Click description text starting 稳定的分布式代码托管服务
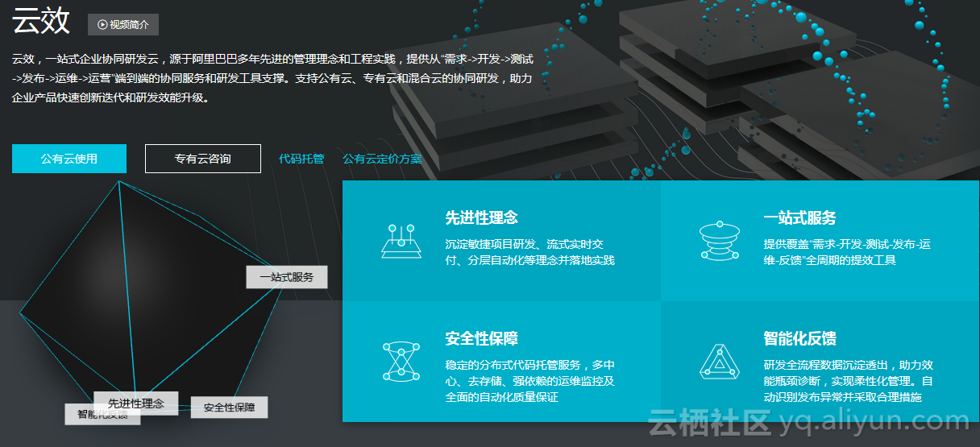980x447 pixels. coord(529,381)
